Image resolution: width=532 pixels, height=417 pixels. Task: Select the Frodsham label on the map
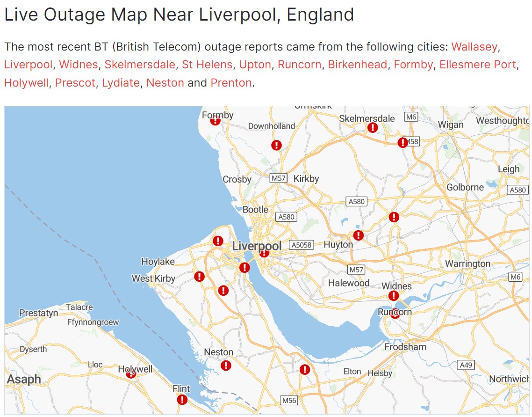pyautogui.click(x=405, y=347)
